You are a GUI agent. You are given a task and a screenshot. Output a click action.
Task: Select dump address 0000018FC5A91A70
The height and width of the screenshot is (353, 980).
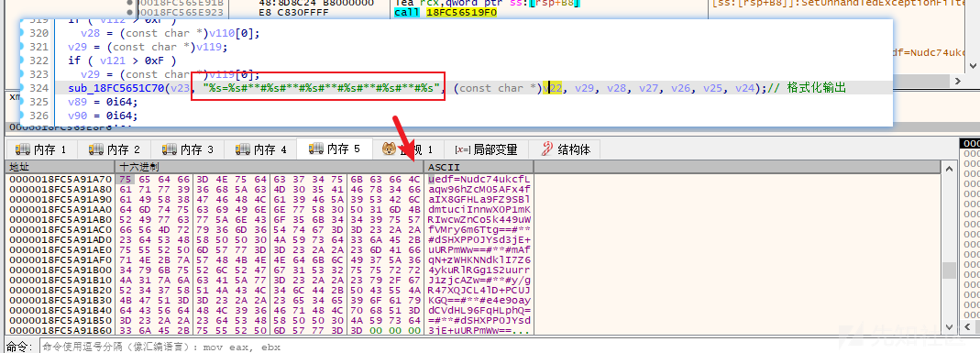coord(60,180)
